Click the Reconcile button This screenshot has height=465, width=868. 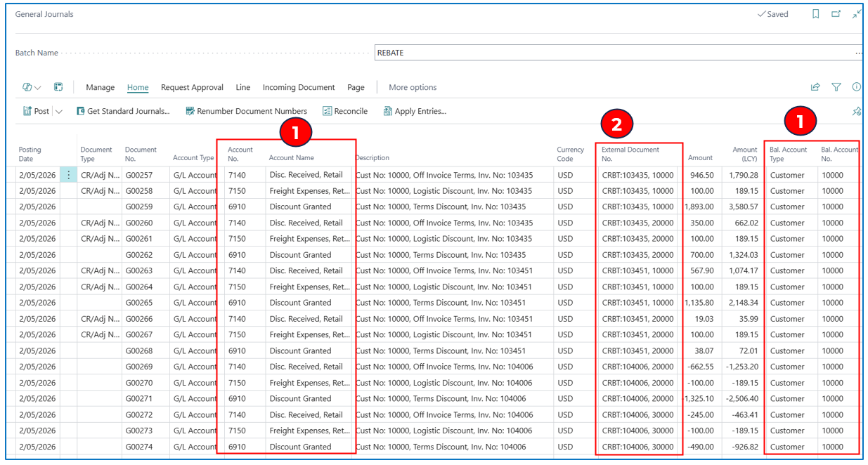coord(345,111)
